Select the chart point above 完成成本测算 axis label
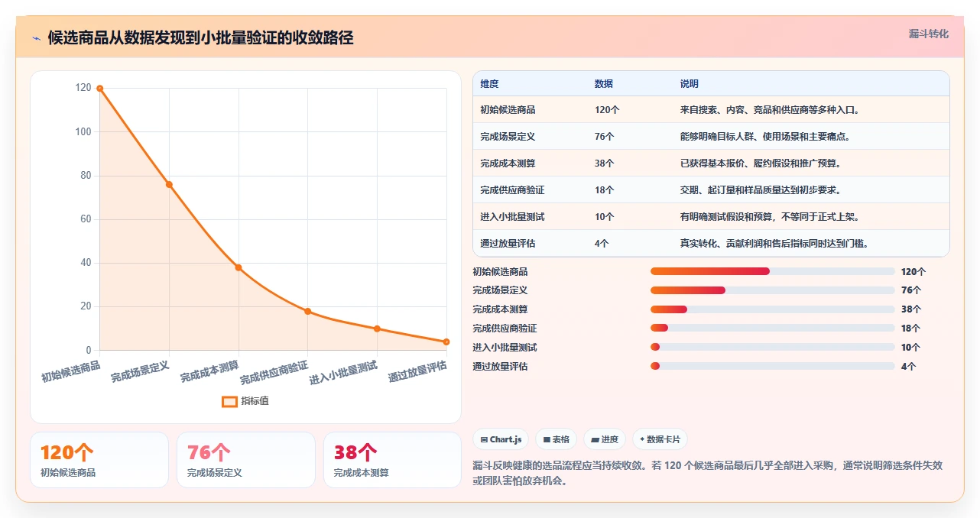Image resolution: width=980 pixels, height=518 pixels. click(x=239, y=267)
